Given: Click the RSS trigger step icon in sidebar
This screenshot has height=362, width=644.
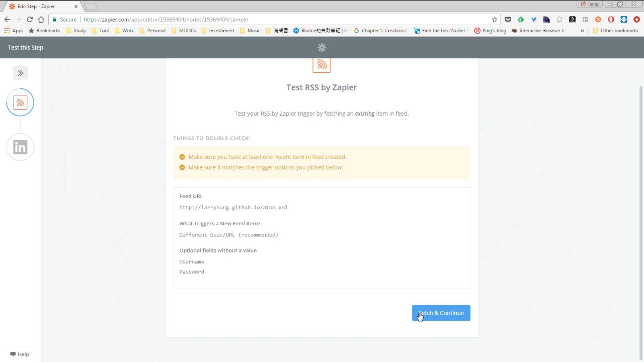Looking at the screenshot, I should (x=20, y=103).
